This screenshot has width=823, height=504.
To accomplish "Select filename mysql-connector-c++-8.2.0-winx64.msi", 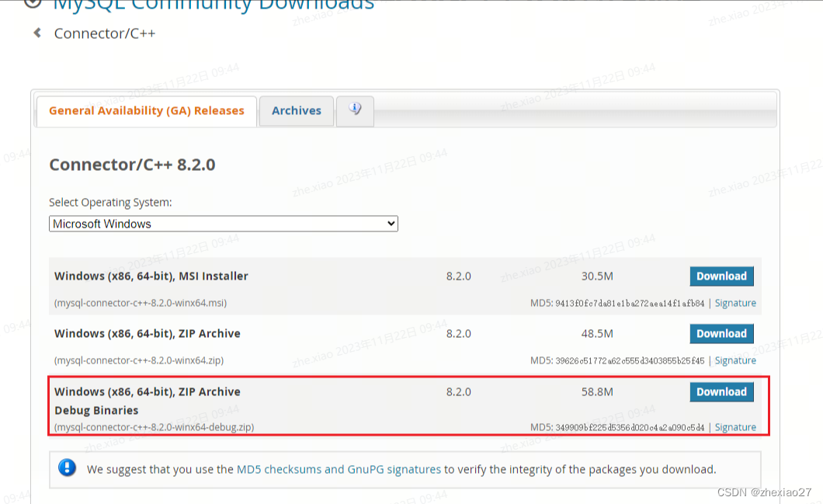I will pos(141,303).
